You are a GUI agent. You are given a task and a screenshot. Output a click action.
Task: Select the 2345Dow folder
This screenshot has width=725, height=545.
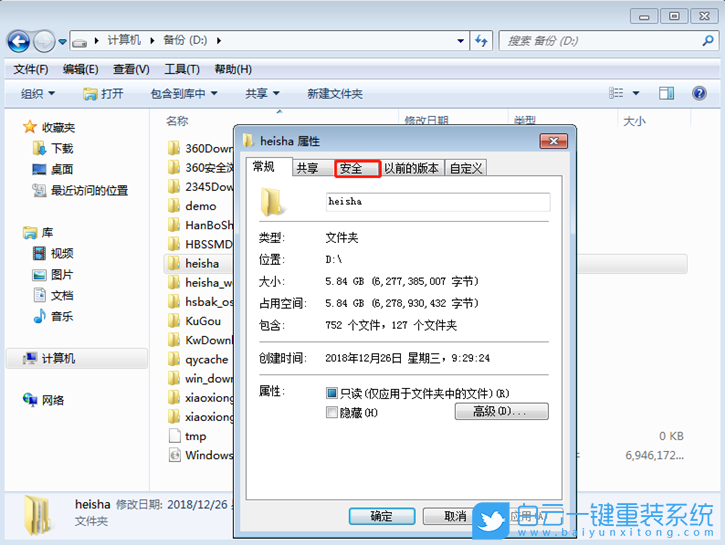(x=199, y=187)
